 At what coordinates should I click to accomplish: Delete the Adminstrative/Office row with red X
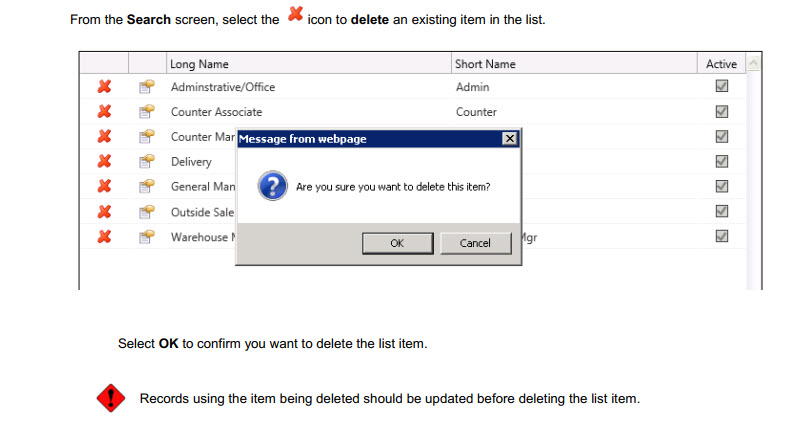103,87
